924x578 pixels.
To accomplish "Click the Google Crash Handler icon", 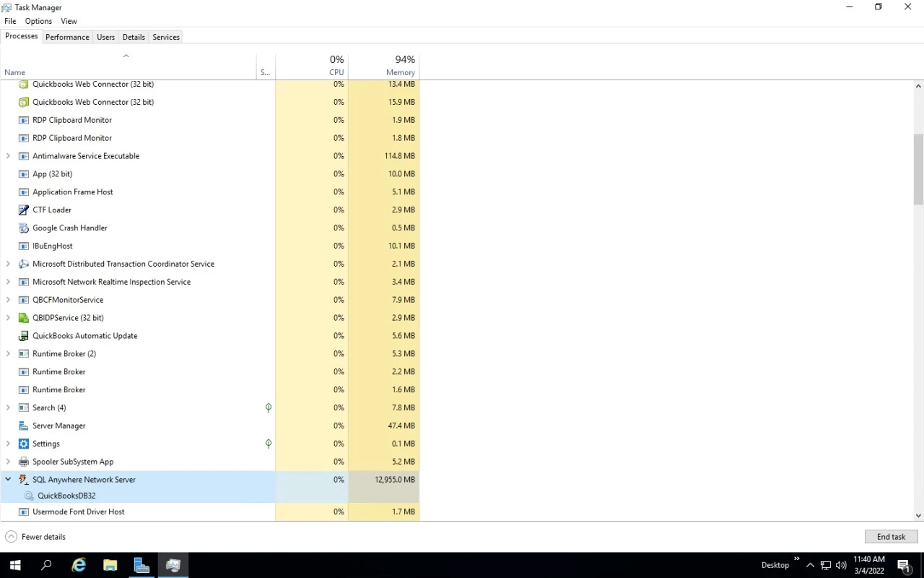I will 23,228.
